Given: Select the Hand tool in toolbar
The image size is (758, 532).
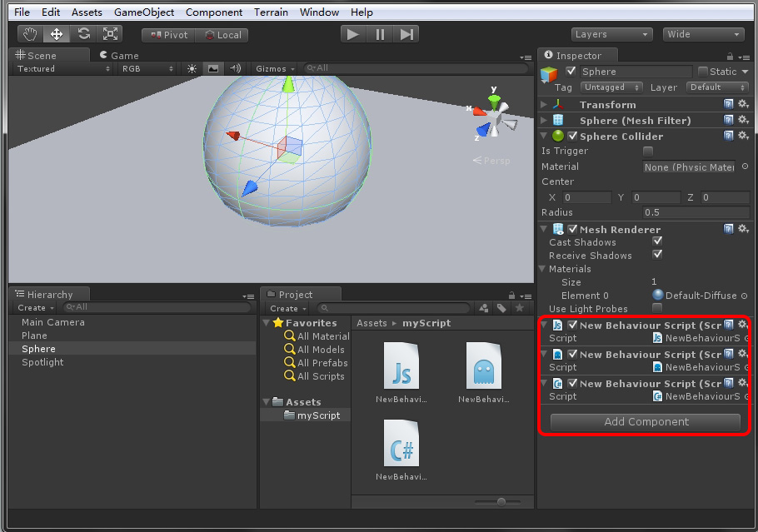Looking at the screenshot, I should coord(31,34).
